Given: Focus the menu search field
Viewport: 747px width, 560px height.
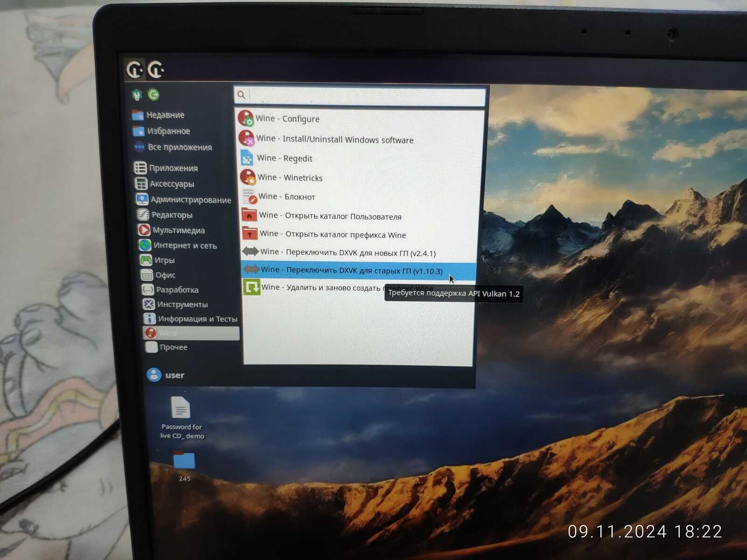Looking at the screenshot, I should point(360,96).
